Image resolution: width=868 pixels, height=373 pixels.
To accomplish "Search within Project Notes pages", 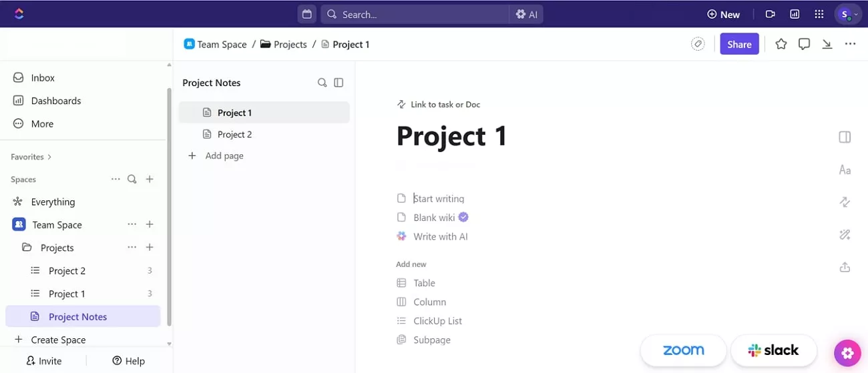I will [x=322, y=83].
